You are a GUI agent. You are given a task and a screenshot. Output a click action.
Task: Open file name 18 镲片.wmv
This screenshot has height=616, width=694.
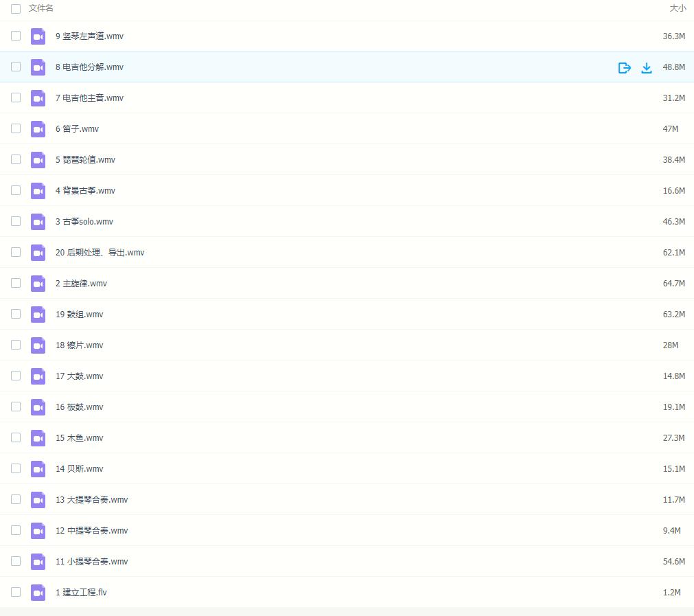[79, 345]
